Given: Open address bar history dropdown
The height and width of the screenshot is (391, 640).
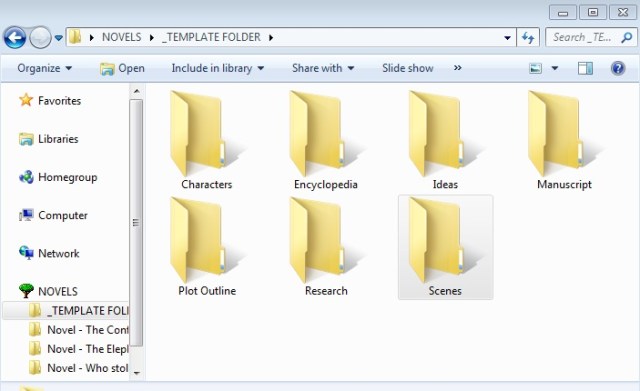Looking at the screenshot, I should [507, 38].
